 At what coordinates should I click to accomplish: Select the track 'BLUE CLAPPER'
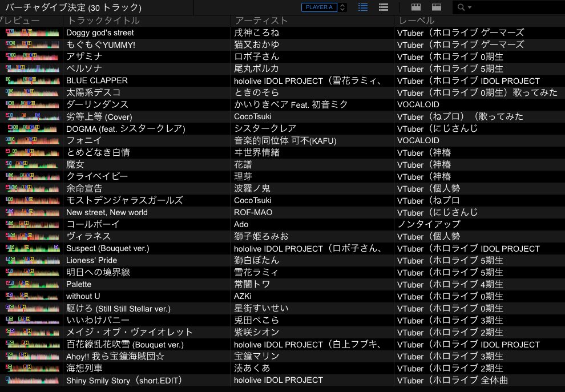(x=97, y=80)
